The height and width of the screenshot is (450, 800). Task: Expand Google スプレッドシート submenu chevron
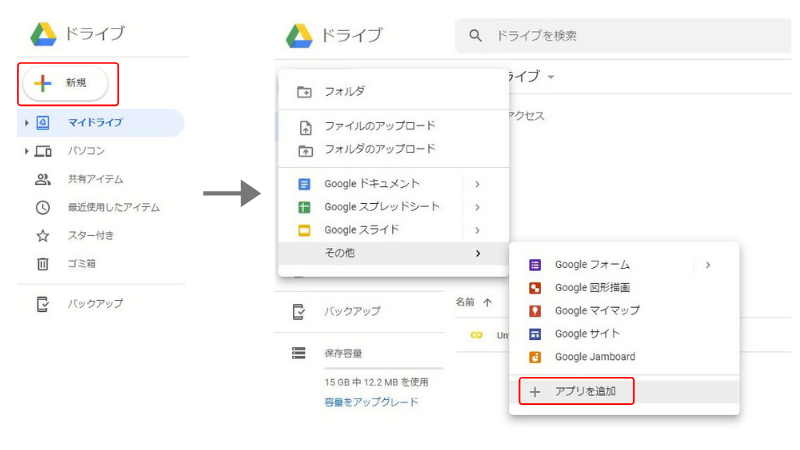click(477, 207)
